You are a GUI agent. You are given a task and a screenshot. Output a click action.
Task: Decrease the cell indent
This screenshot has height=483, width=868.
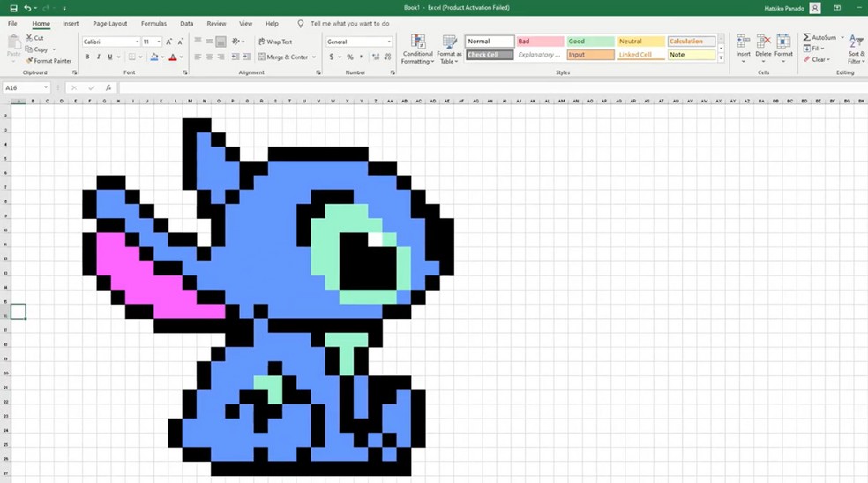pyautogui.click(x=236, y=57)
